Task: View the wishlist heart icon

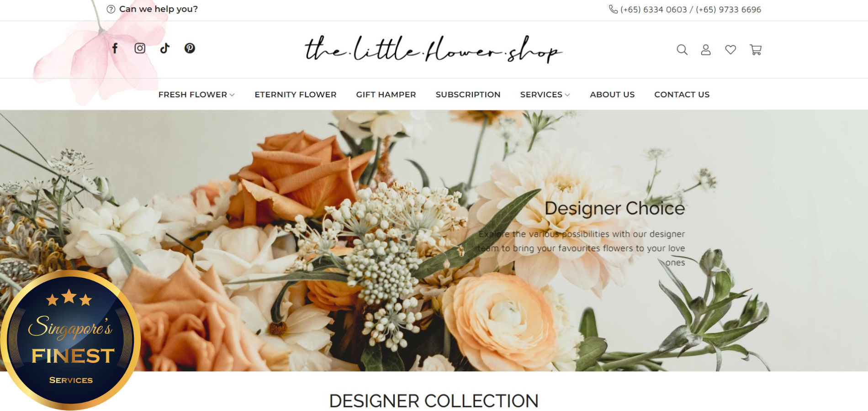Action: pos(730,50)
